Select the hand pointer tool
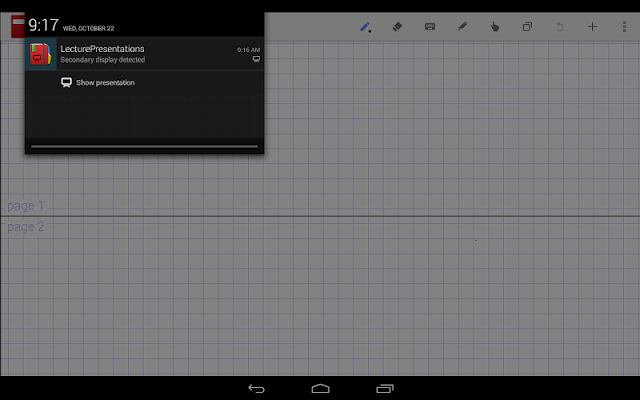Image resolution: width=640 pixels, height=400 pixels. point(495,27)
